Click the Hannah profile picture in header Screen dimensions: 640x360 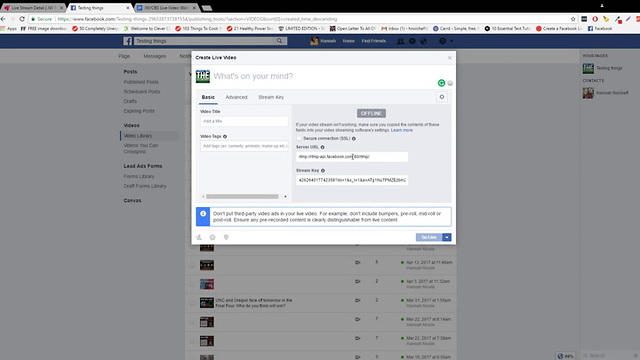[x=314, y=41]
